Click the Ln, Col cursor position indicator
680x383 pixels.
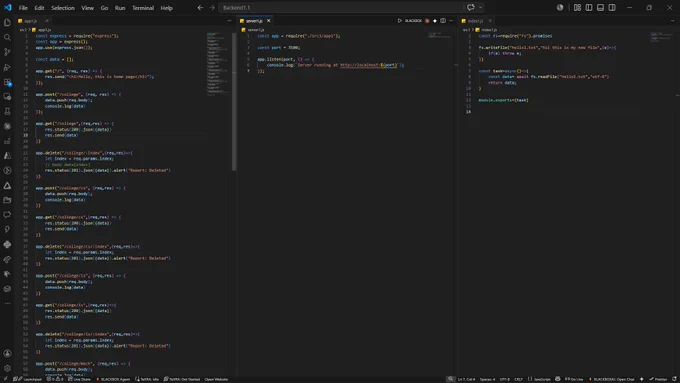pyautogui.click(x=466, y=379)
